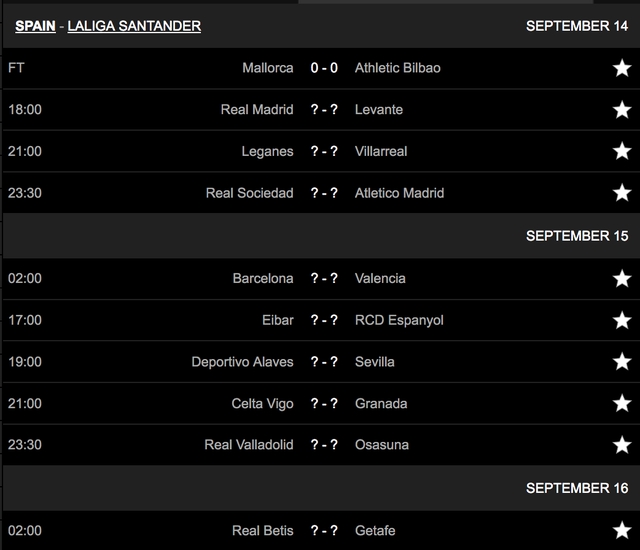This screenshot has height=550, width=640.
Task: Favorite the Real Betis vs Getafe game
Action: tap(622, 531)
